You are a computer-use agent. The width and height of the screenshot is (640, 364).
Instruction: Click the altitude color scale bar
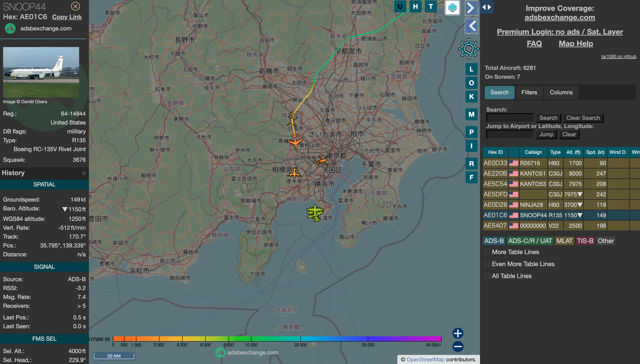(277, 339)
